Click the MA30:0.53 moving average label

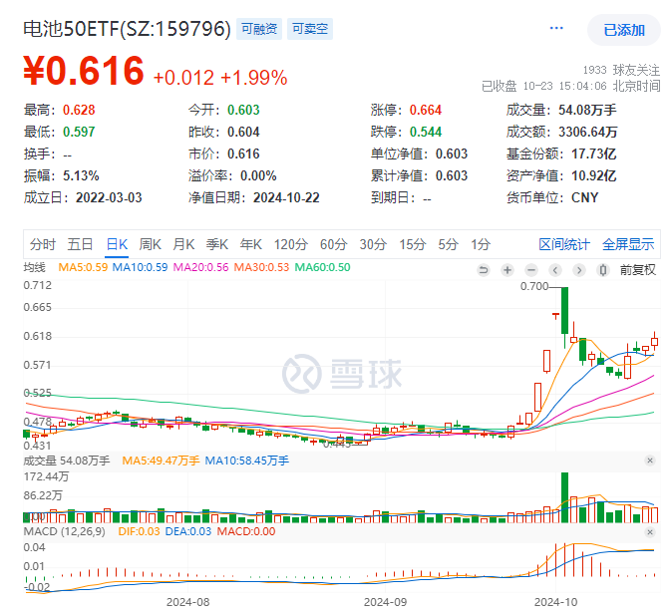(x=261, y=267)
